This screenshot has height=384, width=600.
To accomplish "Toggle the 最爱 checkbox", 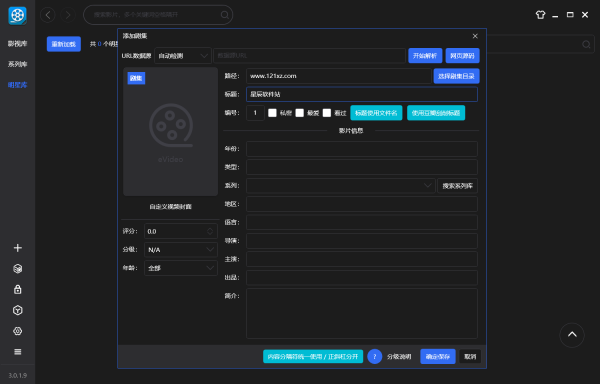I will (300, 113).
